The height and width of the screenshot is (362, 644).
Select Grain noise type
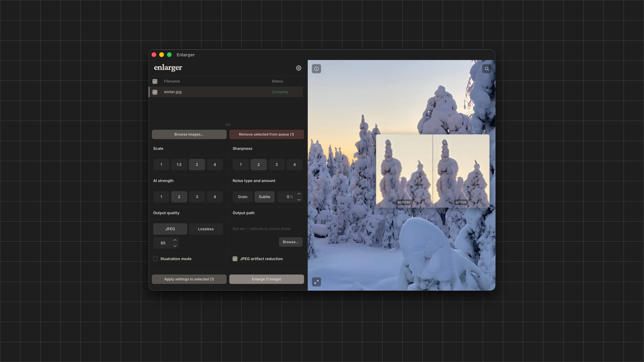[x=243, y=197]
